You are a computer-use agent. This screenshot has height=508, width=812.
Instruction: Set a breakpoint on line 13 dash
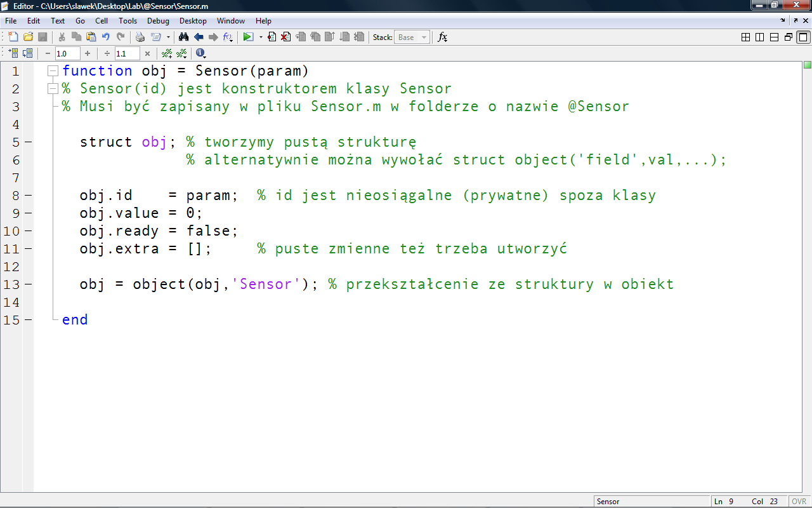point(28,284)
